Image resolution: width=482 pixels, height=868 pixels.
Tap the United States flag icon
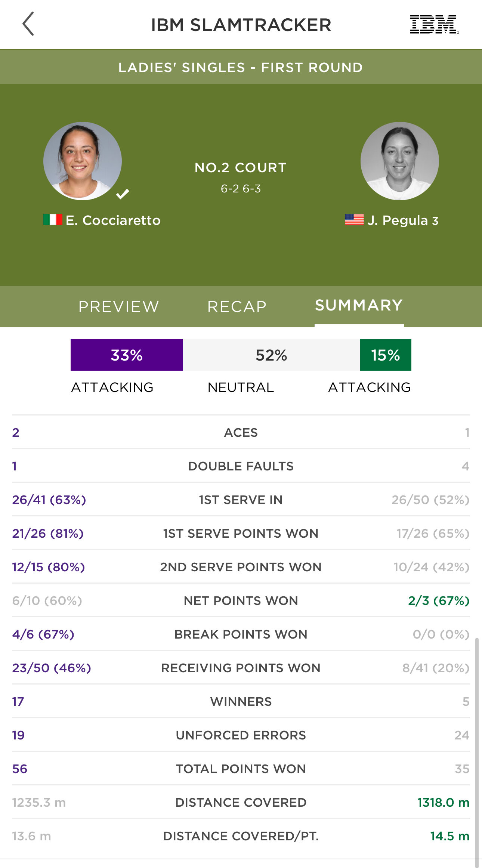(354, 220)
